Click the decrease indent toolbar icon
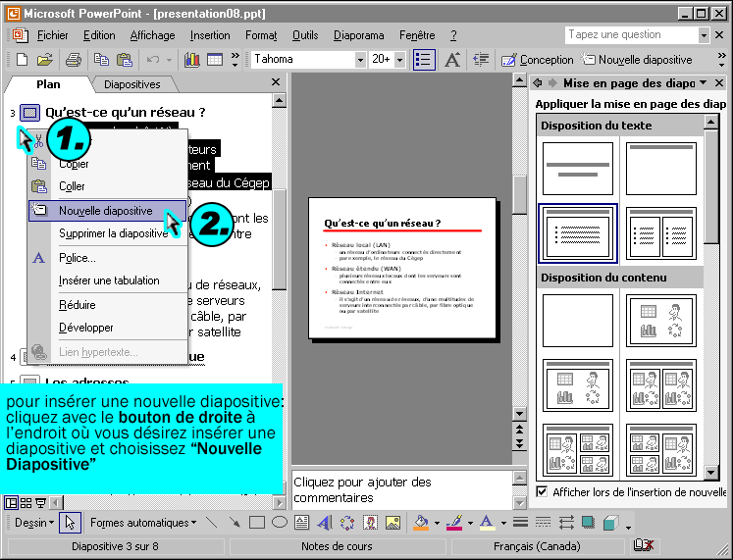The image size is (733, 560). coord(481,60)
